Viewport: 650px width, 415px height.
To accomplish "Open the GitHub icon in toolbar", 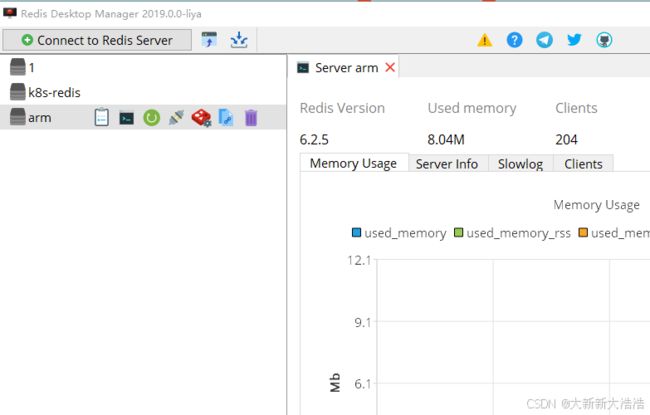I will coord(604,40).
